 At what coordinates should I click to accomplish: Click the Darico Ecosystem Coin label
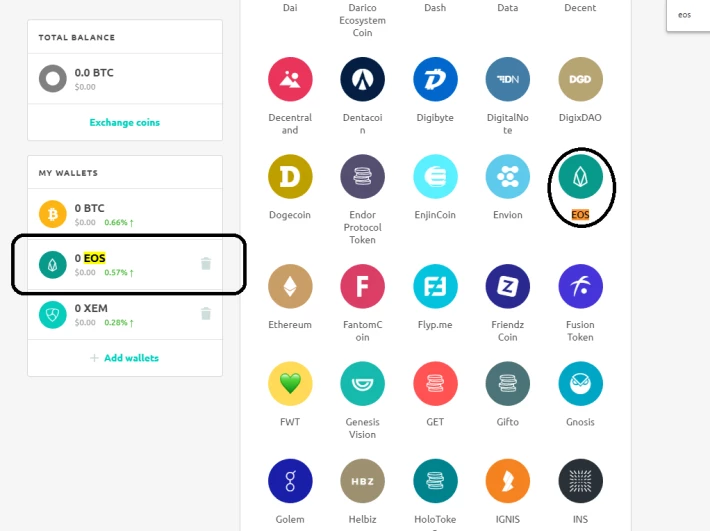[362, 20]
